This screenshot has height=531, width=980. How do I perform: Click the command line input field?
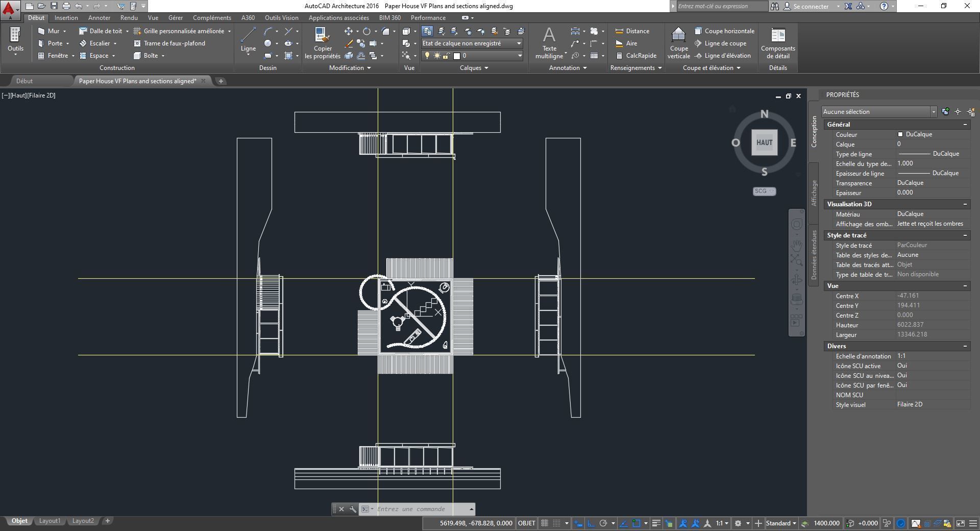click(x=422, y=509)
